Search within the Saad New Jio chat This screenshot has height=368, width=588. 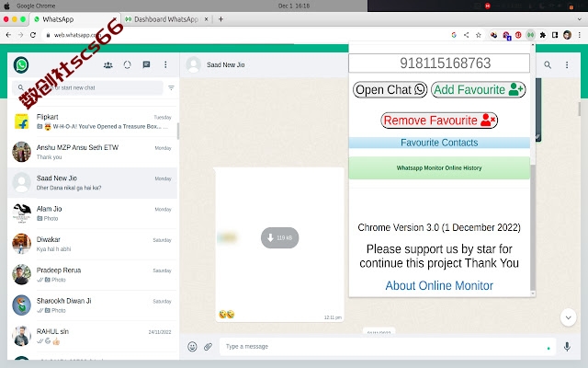tap(548, 65)
